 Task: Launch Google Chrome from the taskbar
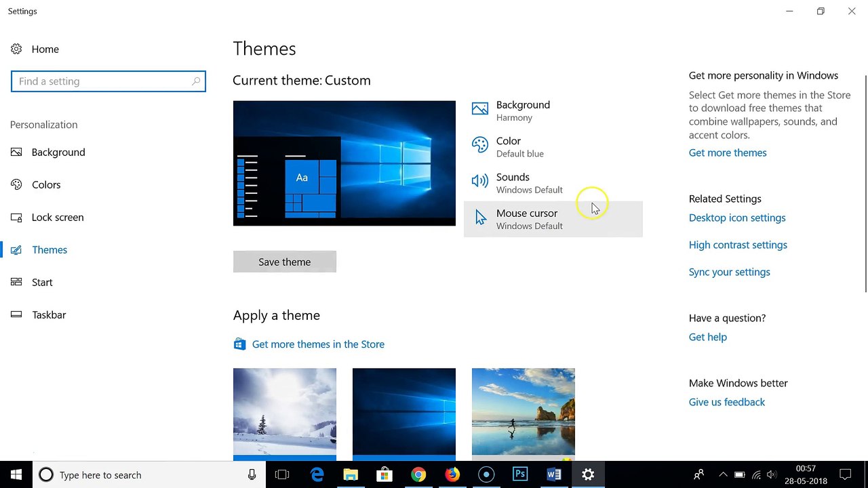point(418,474)
